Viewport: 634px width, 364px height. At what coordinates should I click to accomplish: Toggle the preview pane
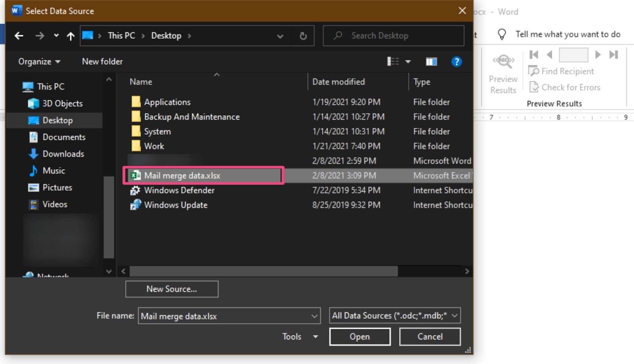[x=432, y=61]
